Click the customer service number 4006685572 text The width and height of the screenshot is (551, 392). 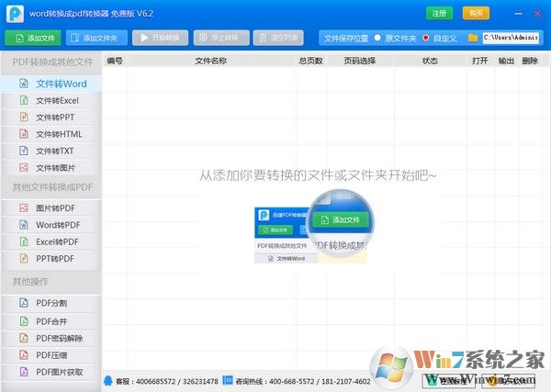tap(155, 382)
